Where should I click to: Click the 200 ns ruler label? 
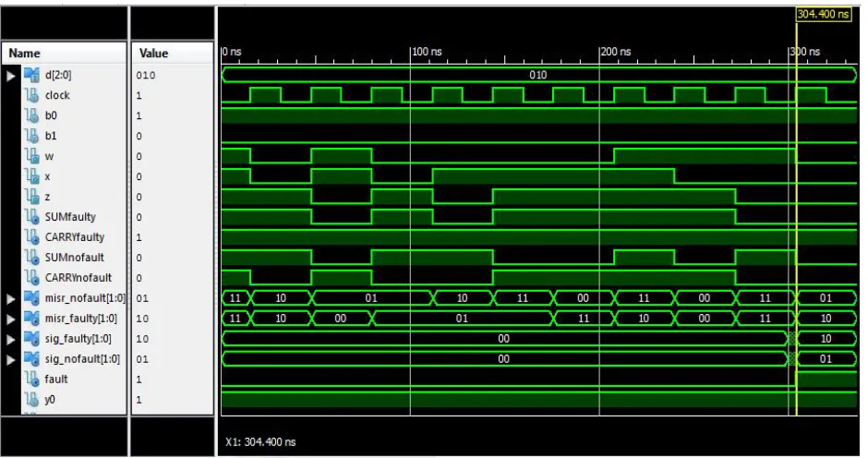616,52
